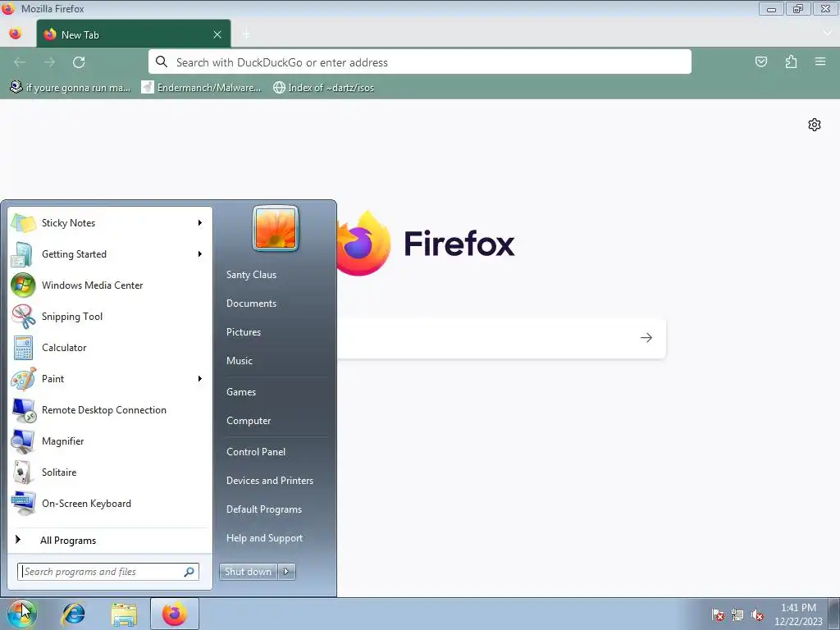Open Firefox hamburger application menu

(820, 62)
